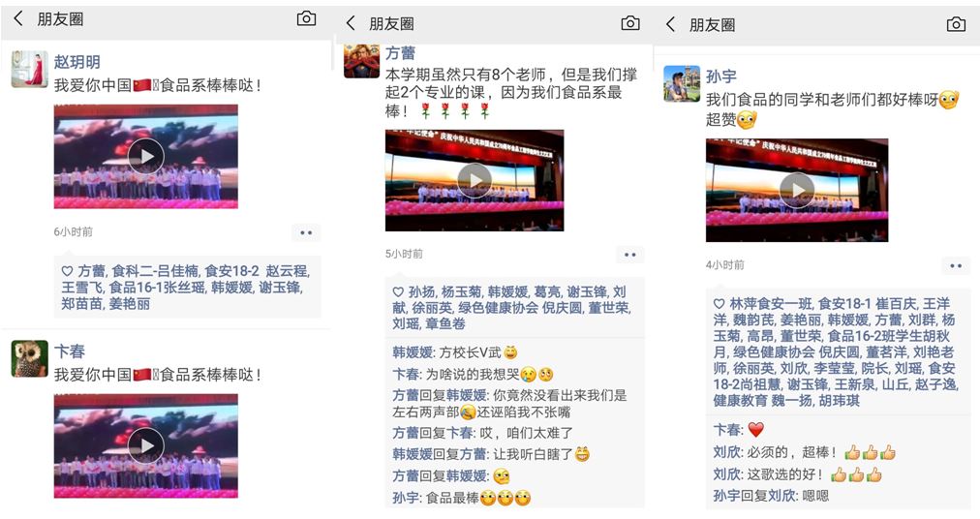
Task: Tap camera icon in right Moments header
Action: 956,24
